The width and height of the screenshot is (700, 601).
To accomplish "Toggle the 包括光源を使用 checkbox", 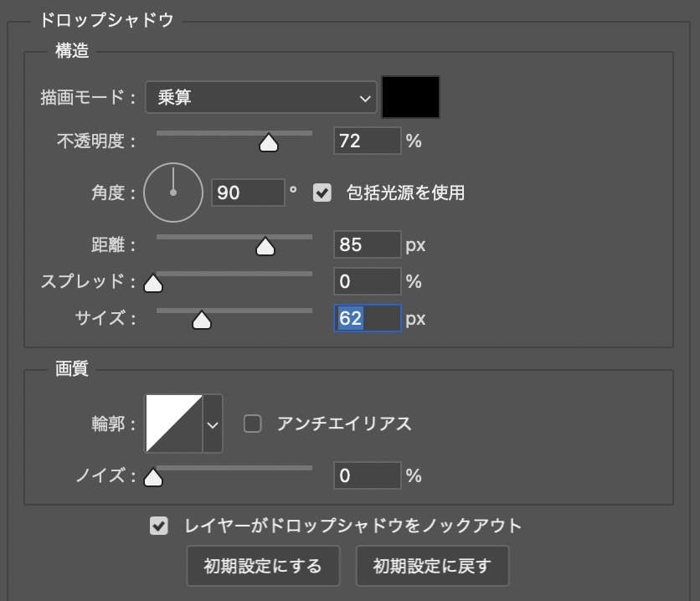I will point(322,193).
